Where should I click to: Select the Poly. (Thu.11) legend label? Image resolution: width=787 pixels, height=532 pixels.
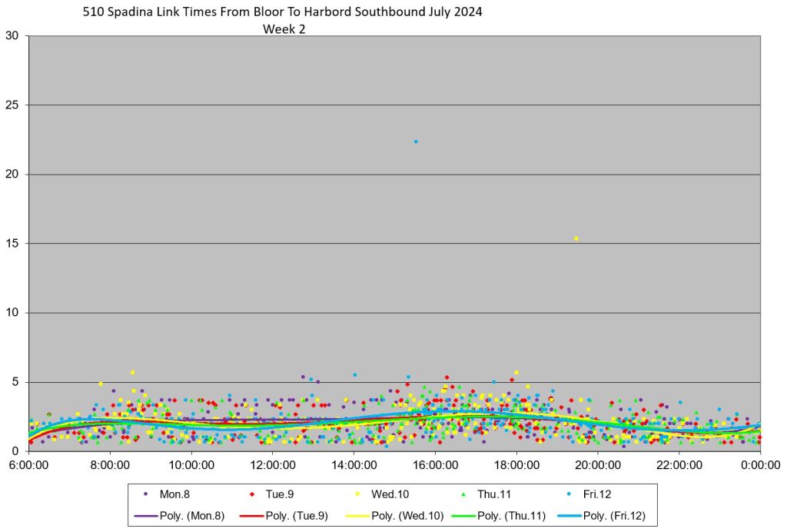point(512,515)
